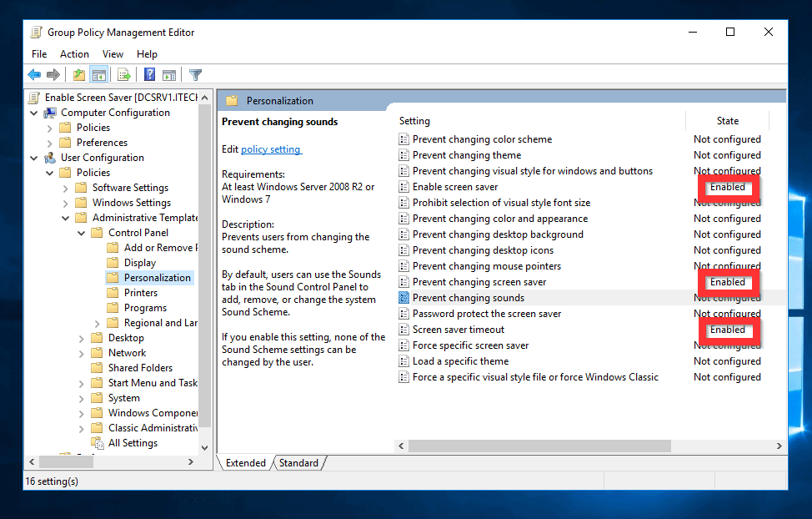Collapse the User Configuration tree node

coord(34,157)
